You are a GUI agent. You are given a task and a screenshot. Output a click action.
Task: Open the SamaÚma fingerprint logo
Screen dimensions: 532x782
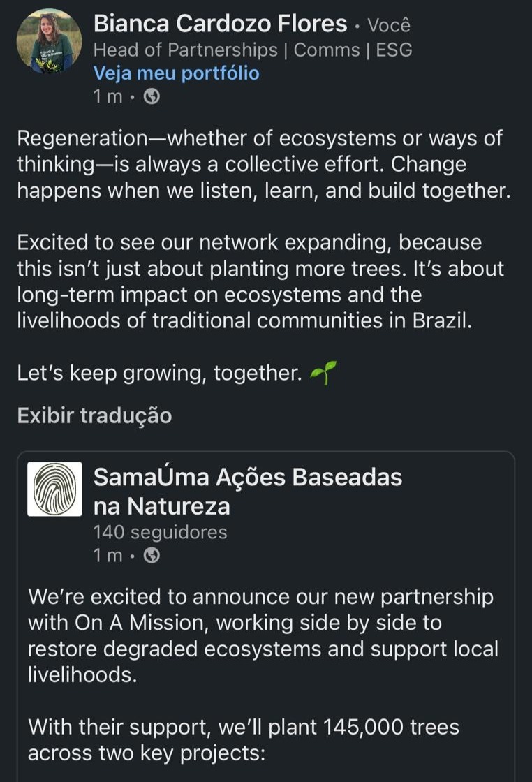point(54,489)
